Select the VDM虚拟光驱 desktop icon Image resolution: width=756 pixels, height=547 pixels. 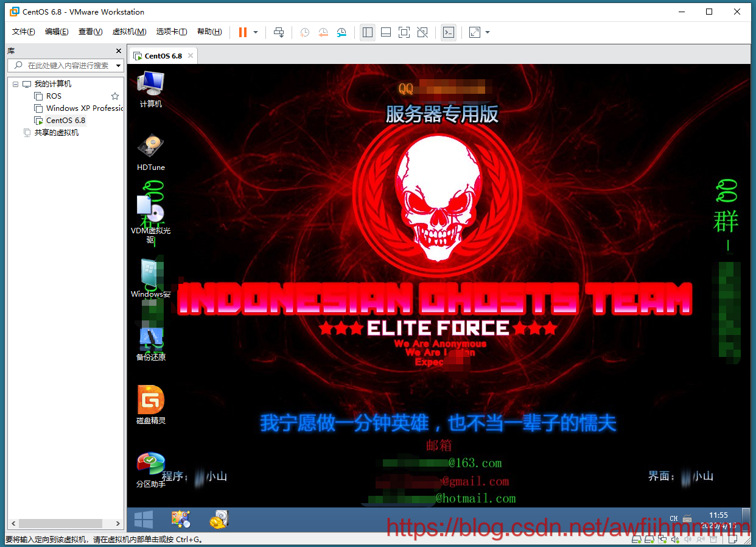(151, 219)
